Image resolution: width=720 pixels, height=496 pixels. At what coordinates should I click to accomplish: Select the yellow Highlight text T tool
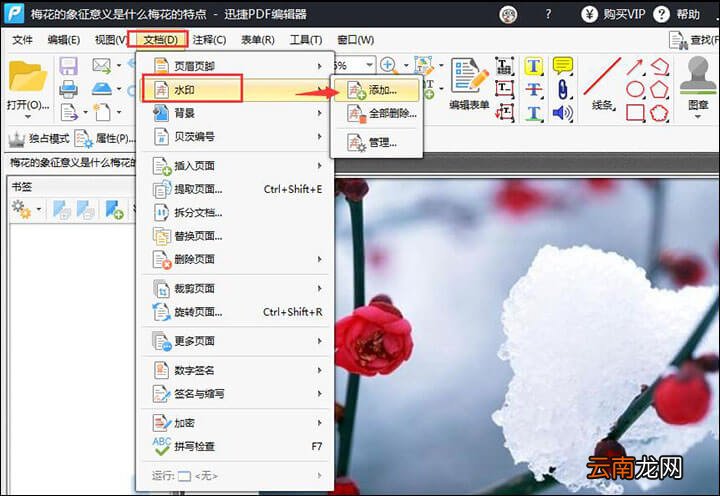(x=534, y=66)
